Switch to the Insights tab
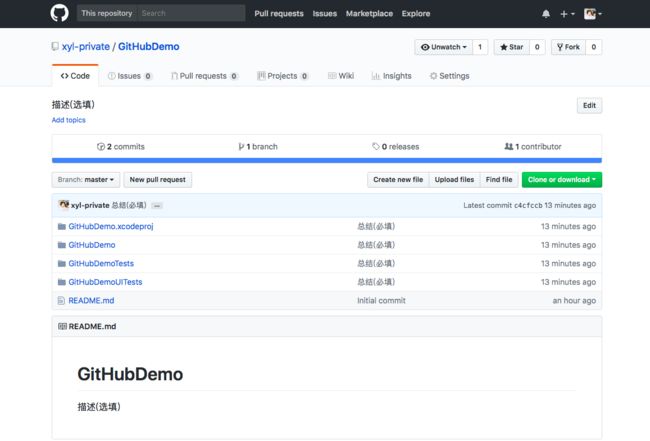The height and width of the screenshot is (441, 650). [x=391, y=76]
